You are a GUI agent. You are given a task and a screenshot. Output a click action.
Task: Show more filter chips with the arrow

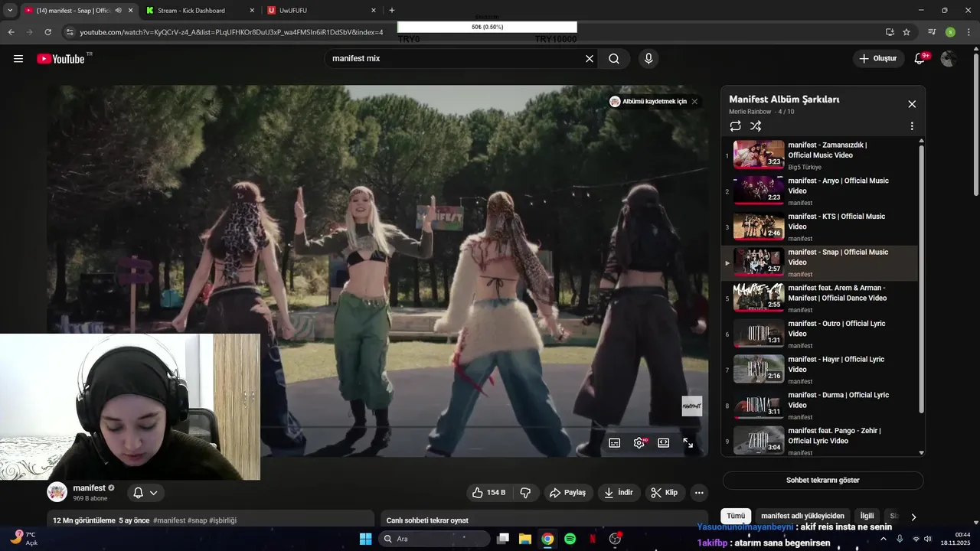(913, 517)
